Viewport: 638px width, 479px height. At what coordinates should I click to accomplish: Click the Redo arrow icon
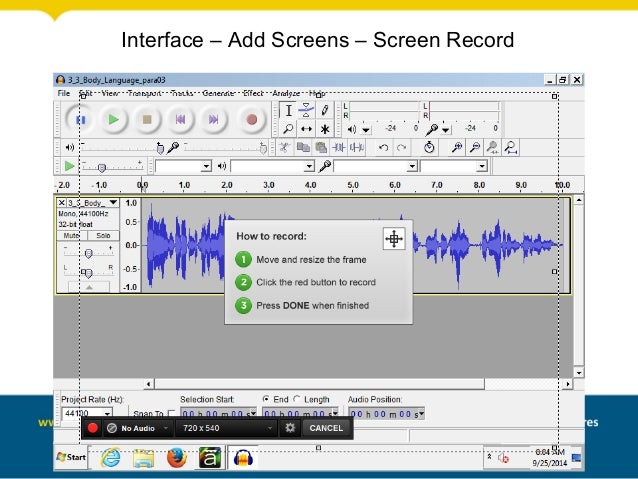click(402, 147)
